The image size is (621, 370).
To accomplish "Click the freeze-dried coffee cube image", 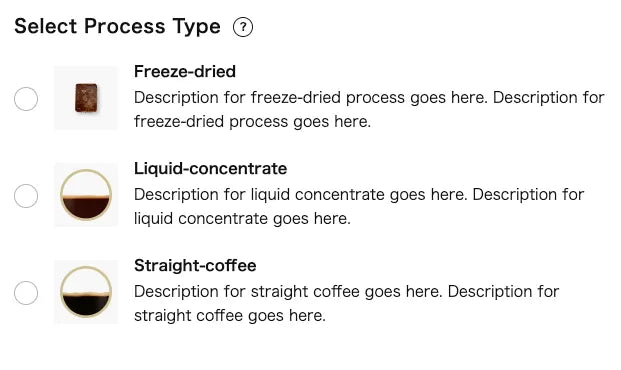I will tap(86, 98).
